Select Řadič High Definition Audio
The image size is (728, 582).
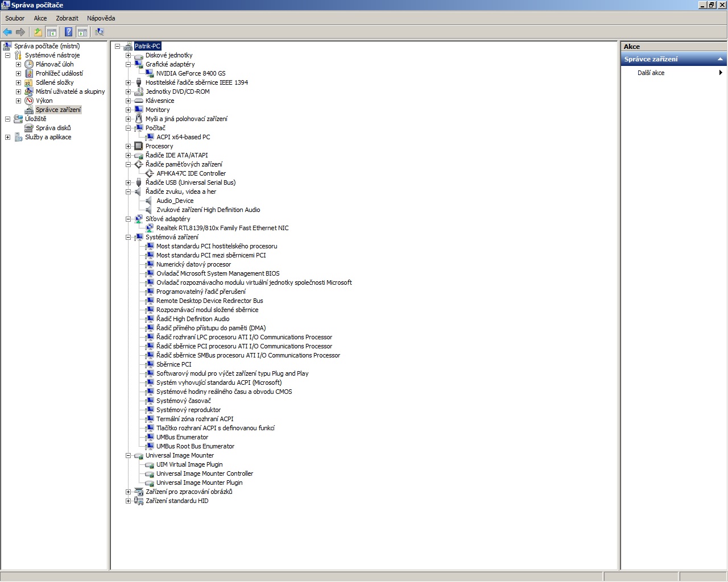coord(193,319)
